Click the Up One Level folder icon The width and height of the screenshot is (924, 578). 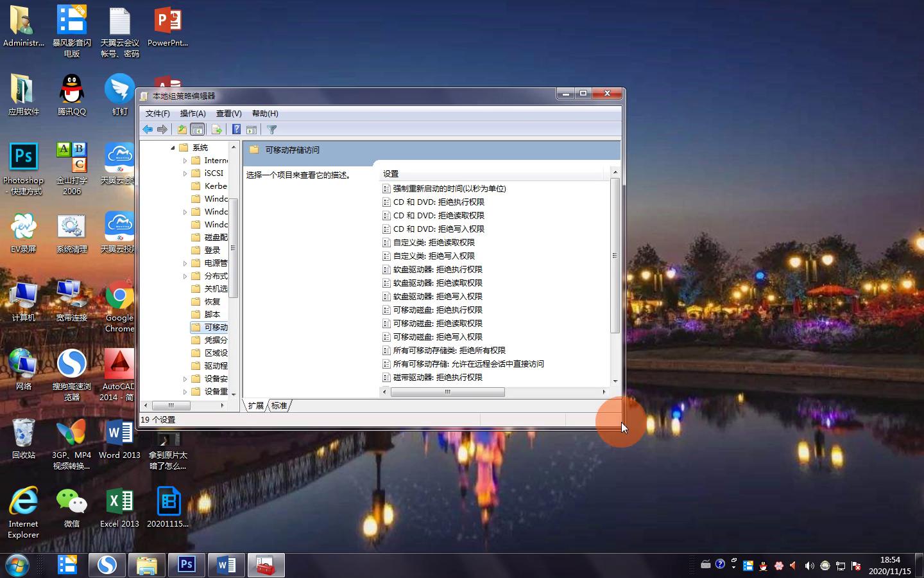[x=182, y=130]
